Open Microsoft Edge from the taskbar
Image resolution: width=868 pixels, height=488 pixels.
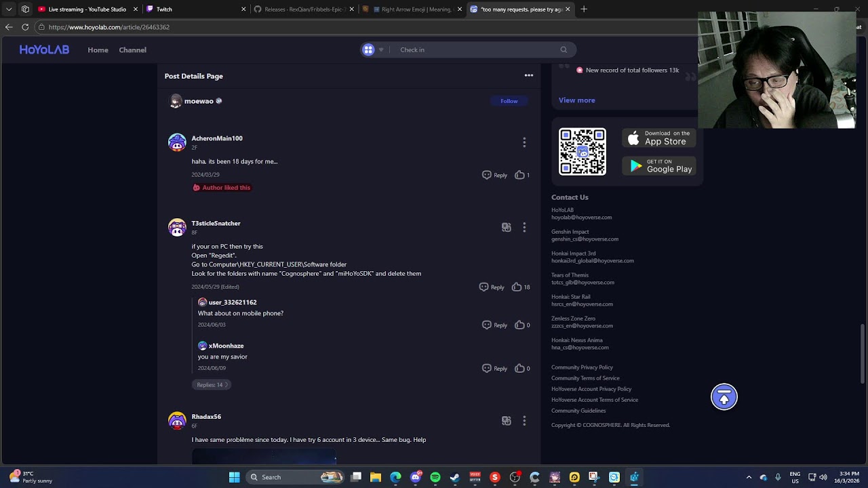click(395, 477)
